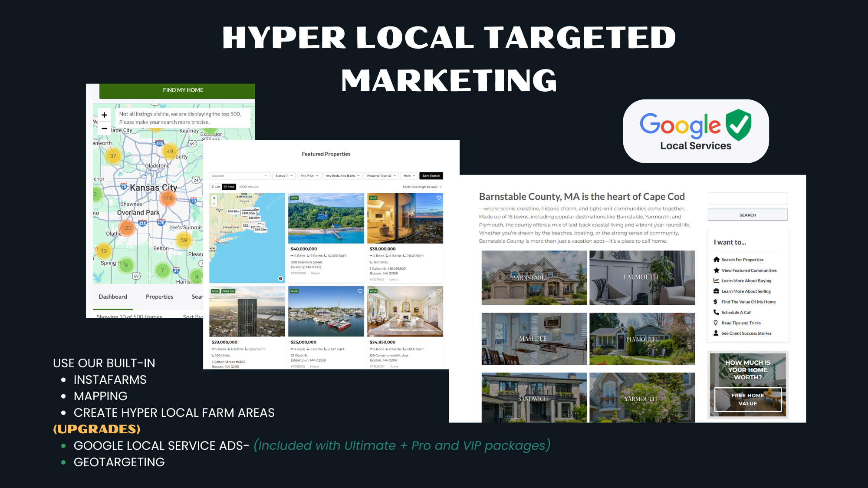Open the Dashboard tab

pyautogui.click(x=113, y=297)
